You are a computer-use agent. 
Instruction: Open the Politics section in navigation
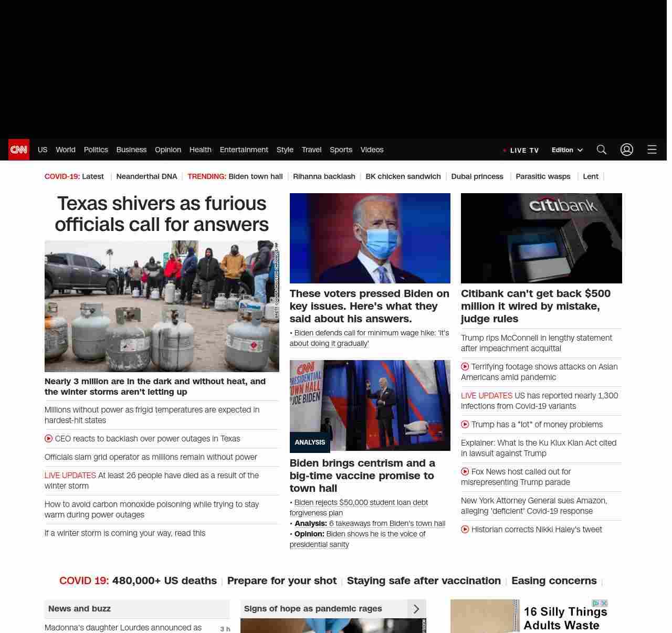[x=96, y=150]
